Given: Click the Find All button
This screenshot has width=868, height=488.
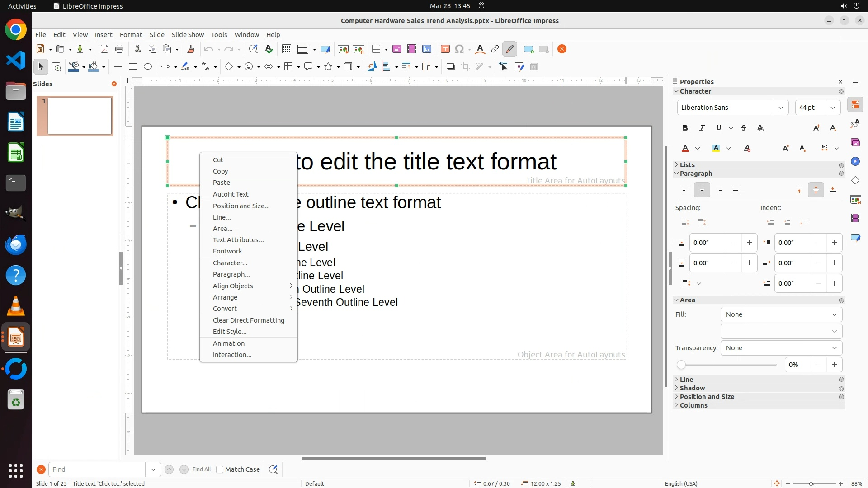Looking at the screenshot, I should 202,469.
